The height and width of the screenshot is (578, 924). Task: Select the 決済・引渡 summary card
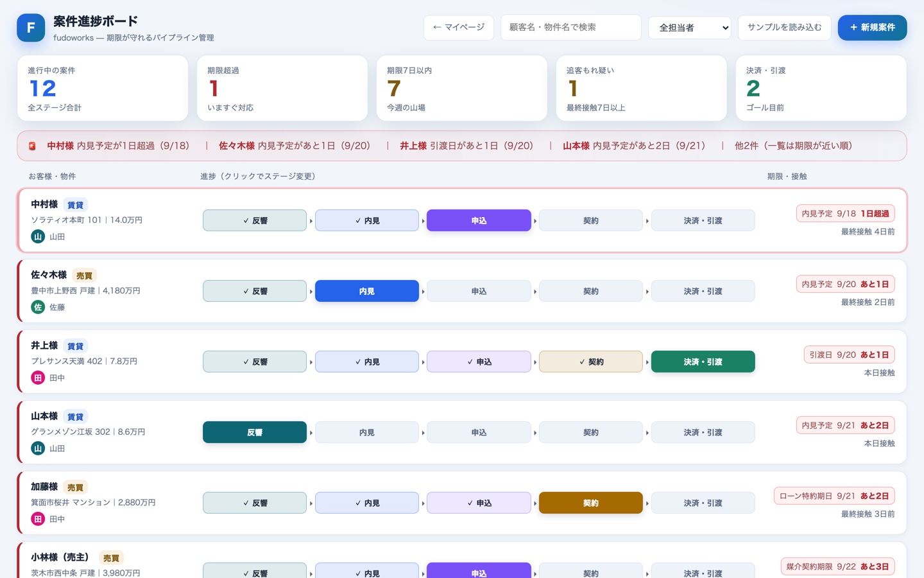[x=821, y=88]
